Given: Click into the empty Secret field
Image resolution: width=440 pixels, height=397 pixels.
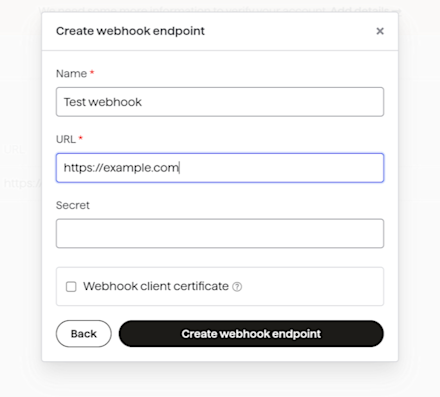Looking at the screenshot, I should pyautogui.click(x=220, y=233).
